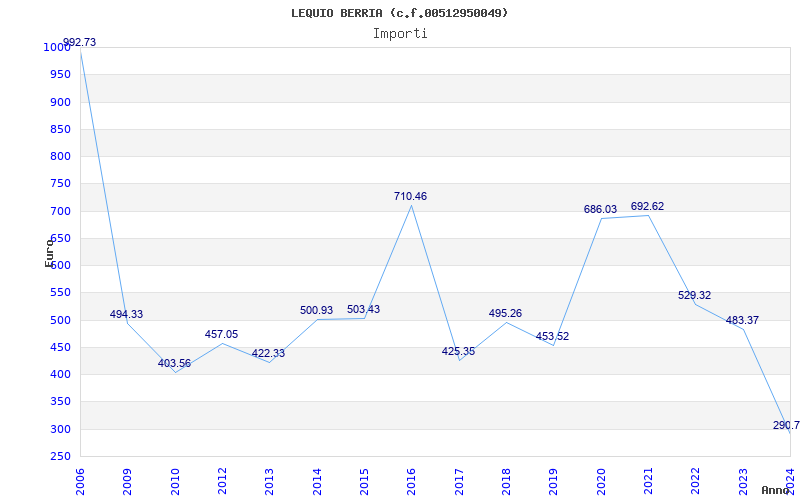Image resolution: width=800 pixels, height=500 pixels.
Task: Click the 2022 year axis label
Action: point(695,482)
